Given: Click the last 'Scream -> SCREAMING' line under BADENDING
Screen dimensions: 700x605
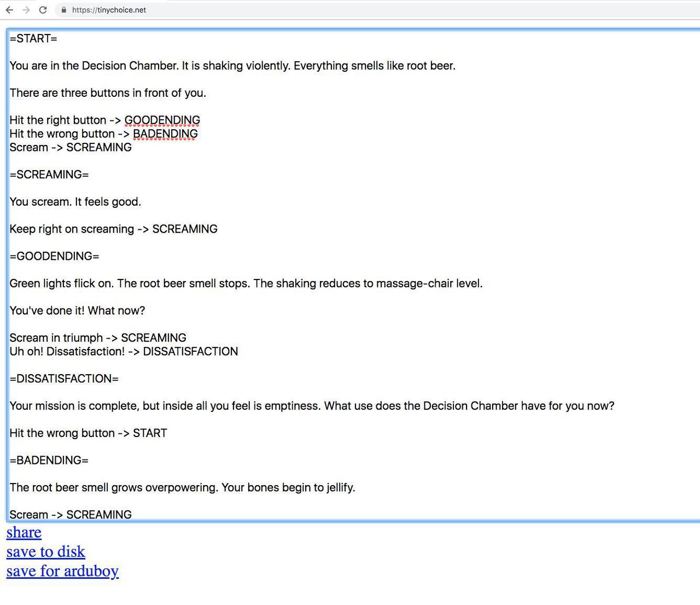Looking at the screenshot, I should (x=71, y=514).
